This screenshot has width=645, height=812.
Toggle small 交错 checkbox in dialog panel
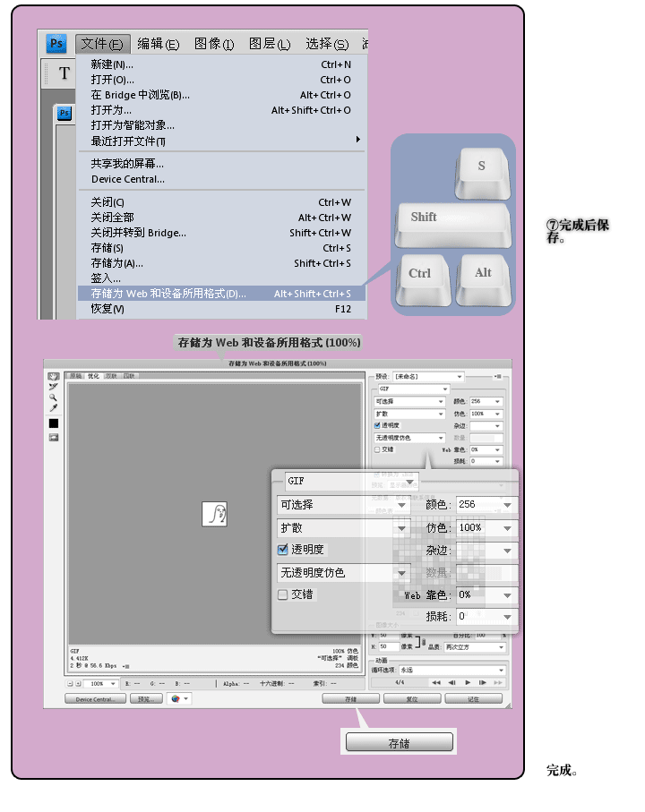click(377, 449)
